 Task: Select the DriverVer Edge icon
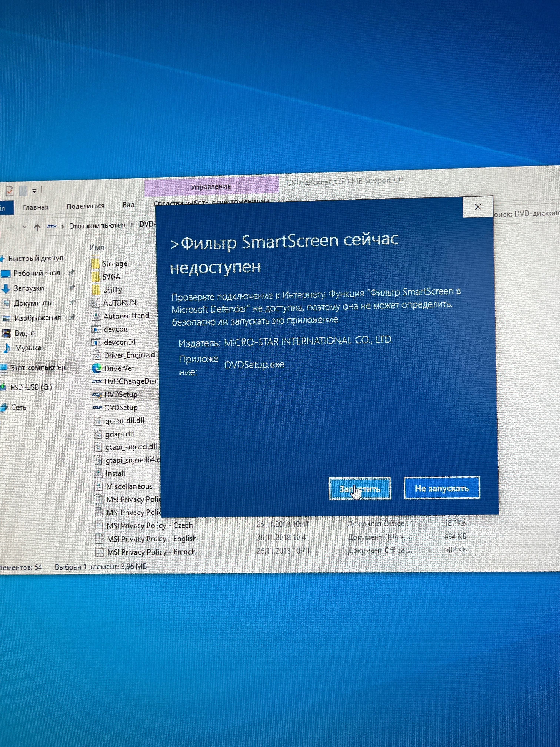pyautogui.click(x=97, y=368)
